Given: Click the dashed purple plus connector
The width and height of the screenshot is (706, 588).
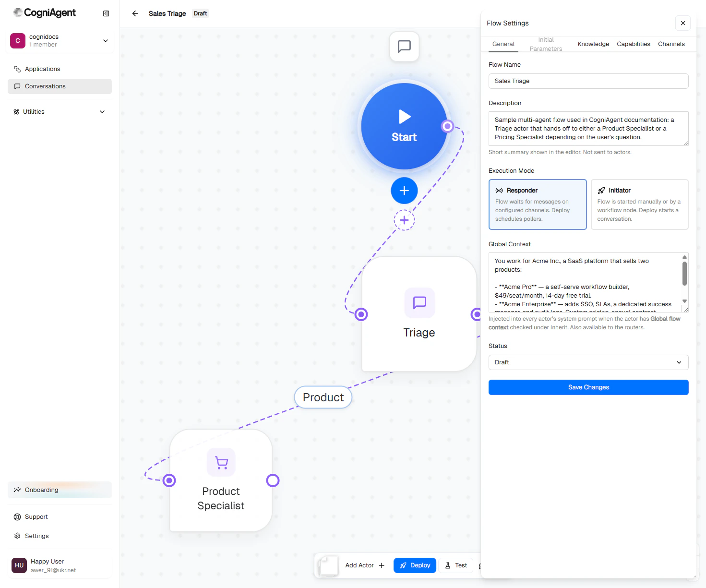Looking at the screenshot, I should click(x=404, y=220).
